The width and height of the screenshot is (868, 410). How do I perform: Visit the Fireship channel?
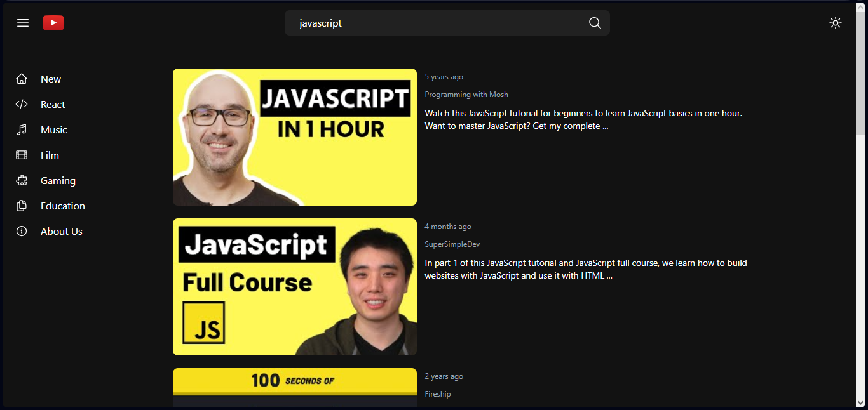[x=438, y=394]
